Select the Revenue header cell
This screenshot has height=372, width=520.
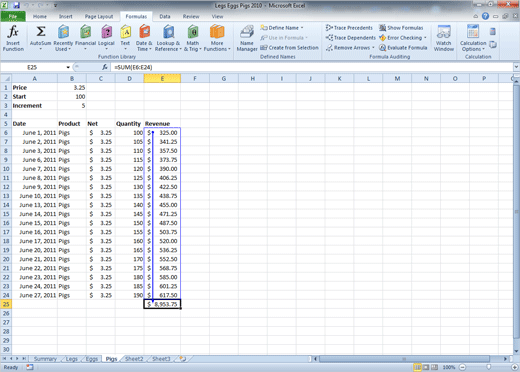162,123
